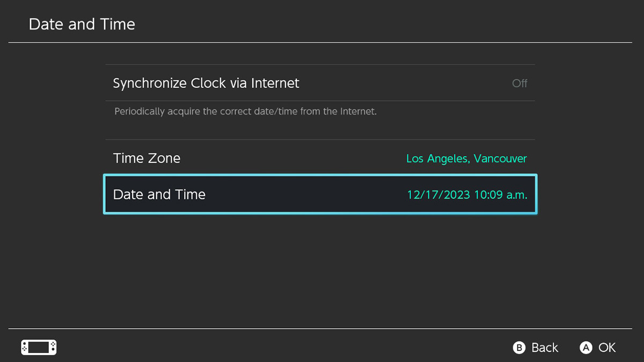
Task: Click the a.m. indicator in the time
Action: pyautogui.click(x=515, y=195)
